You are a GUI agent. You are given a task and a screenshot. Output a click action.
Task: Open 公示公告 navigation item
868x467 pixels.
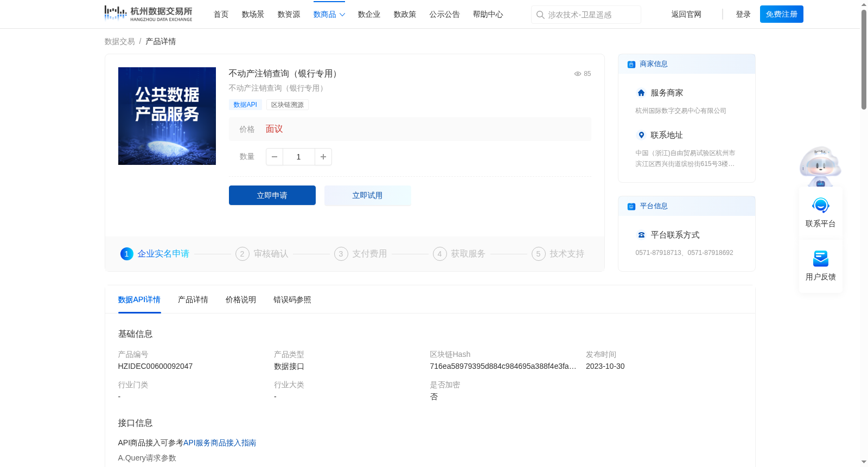click(x=445, y=15)
